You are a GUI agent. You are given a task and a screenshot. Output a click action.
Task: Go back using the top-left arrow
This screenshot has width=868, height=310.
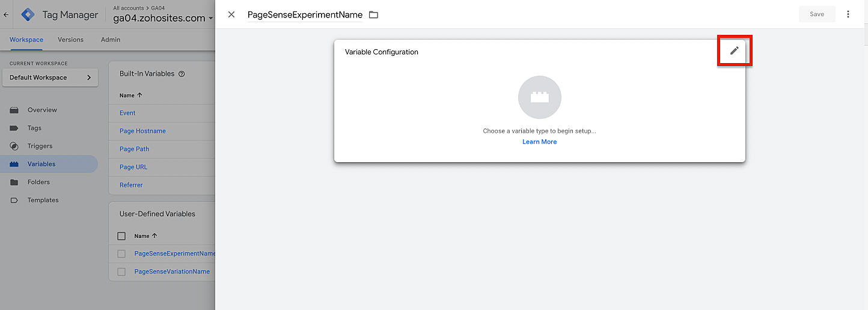click(x=6, y=15)
